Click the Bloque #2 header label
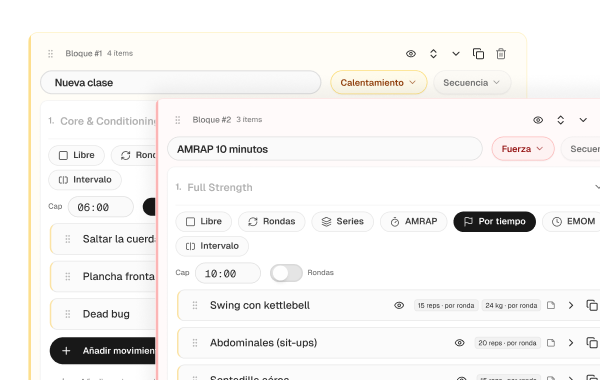The image size is (600, 380). point(212,120)
